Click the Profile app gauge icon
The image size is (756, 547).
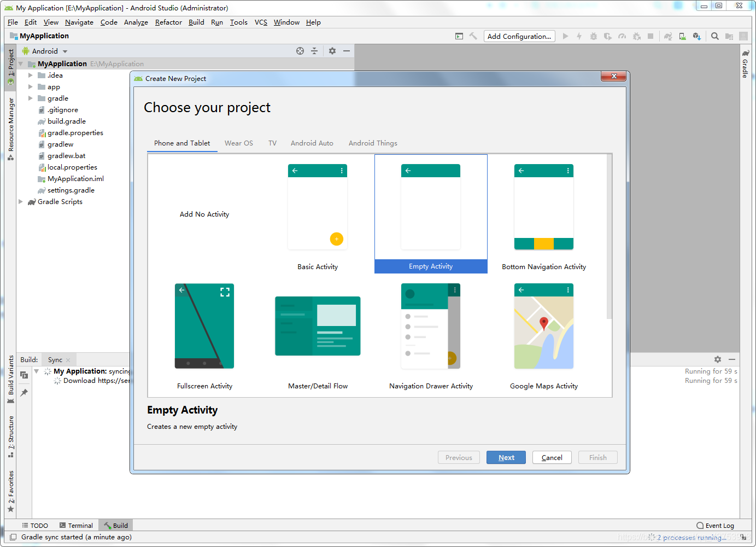(x=622, y=36)
